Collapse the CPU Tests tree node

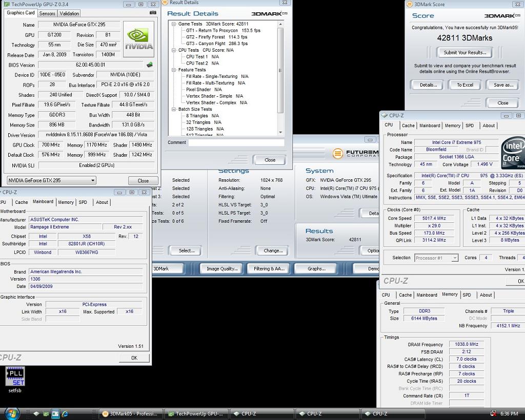(174, 50)
